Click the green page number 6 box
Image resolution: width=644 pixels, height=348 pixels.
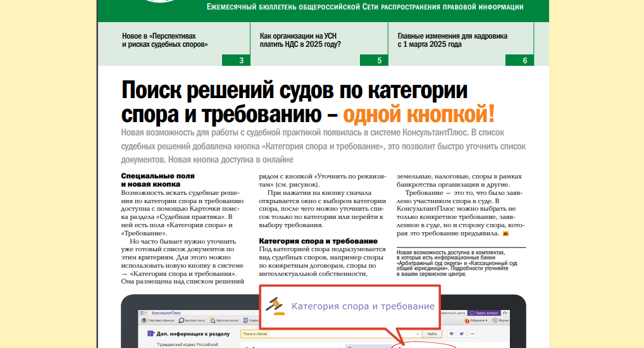(x=519, y=60)
